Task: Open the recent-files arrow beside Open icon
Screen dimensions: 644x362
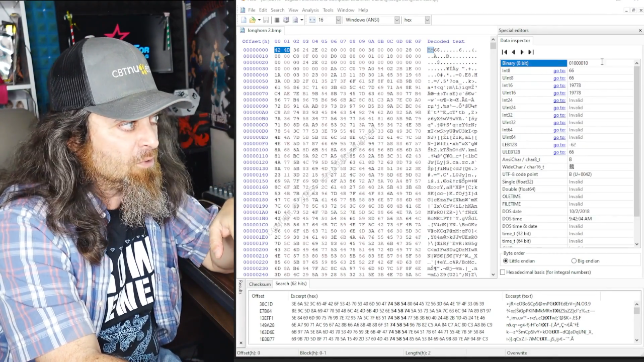Action: (259, 20)
